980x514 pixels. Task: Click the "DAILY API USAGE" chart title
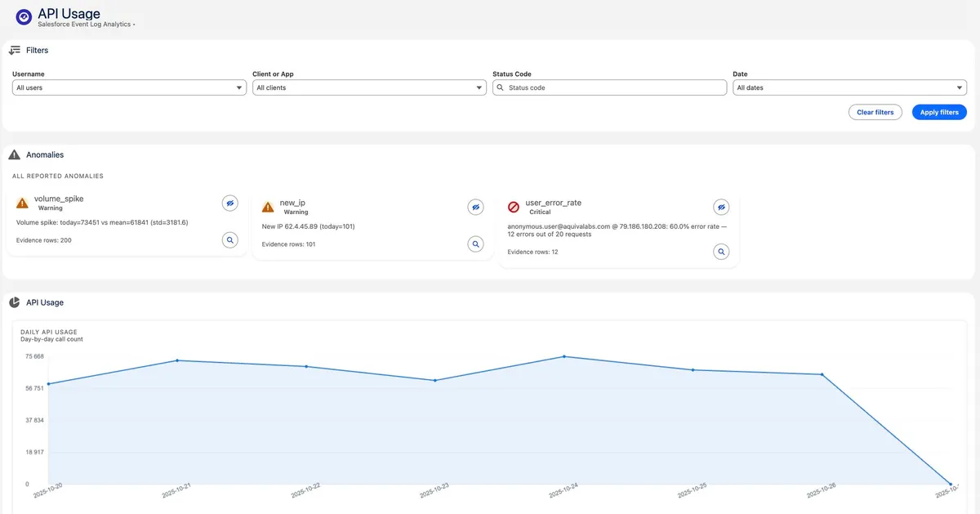tap(49, 332)
